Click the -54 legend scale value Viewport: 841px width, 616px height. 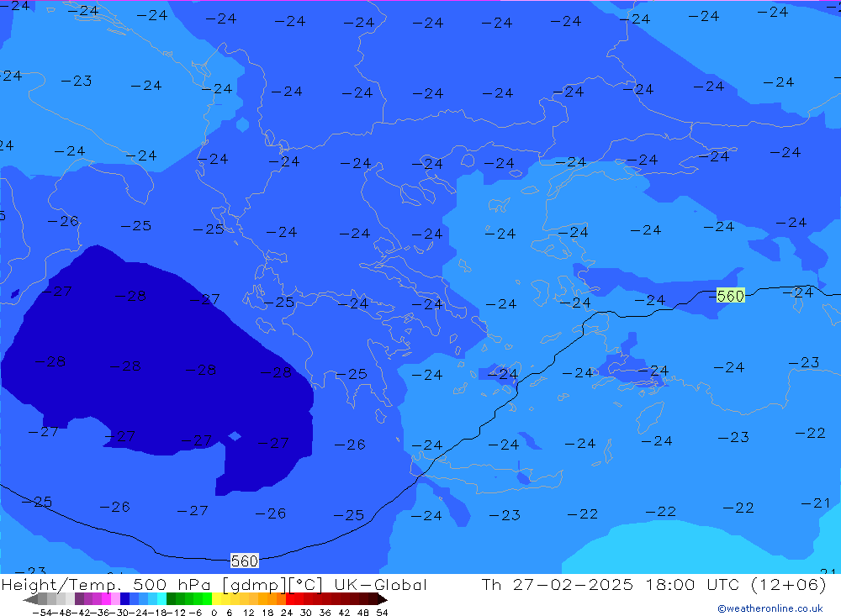pos(43,613)
